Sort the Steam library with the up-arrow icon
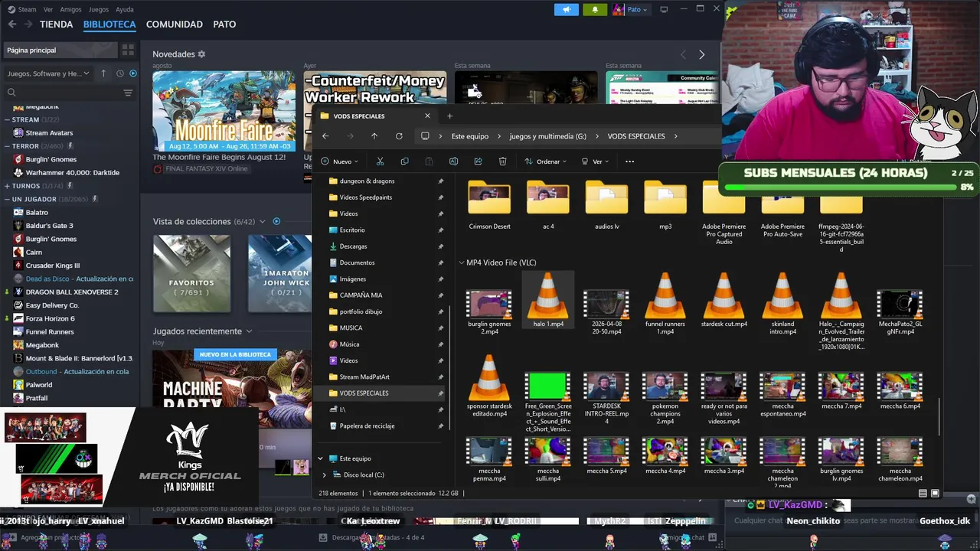The height and width of the screenshot is (551, 980). pyautogui.click(x=103, y=73)
